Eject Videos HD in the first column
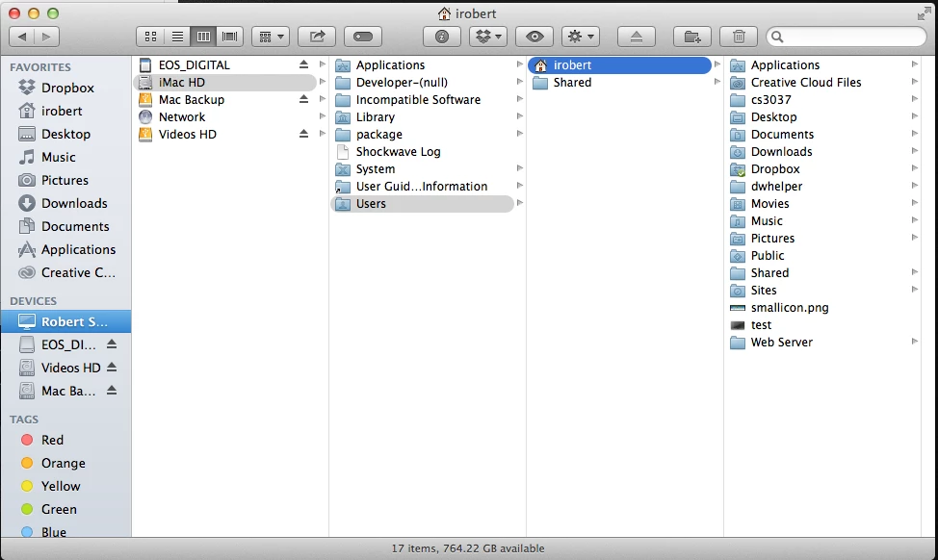This screenshot has width=938, height=560. click(304, 134)
